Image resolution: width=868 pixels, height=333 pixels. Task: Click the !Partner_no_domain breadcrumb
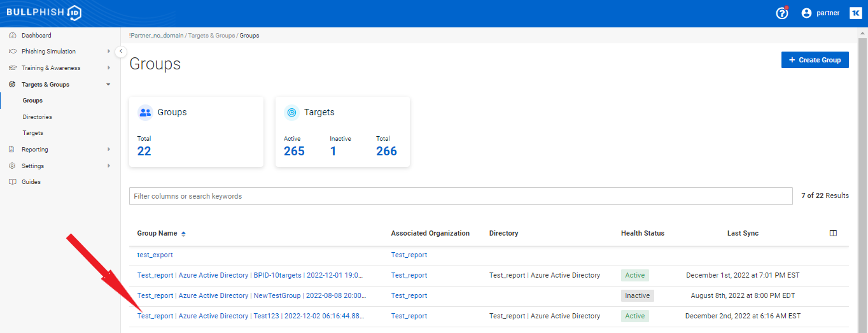click(156, 36)
